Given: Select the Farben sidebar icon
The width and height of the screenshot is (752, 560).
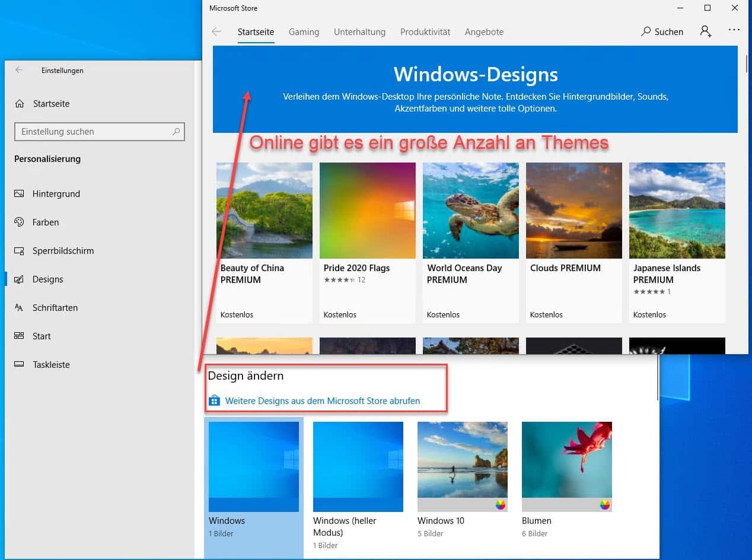Looking at the screenshot, I should coord(20,222).
